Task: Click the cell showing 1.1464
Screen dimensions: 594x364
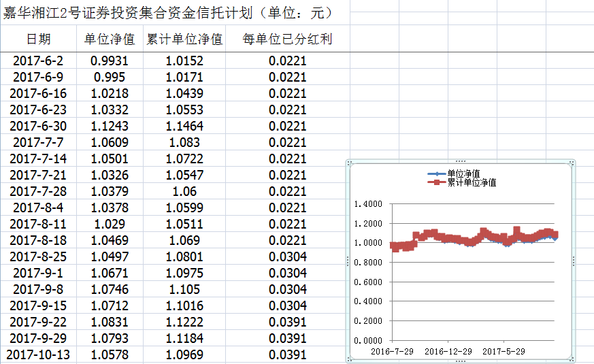Action: [x=184, y=126]
